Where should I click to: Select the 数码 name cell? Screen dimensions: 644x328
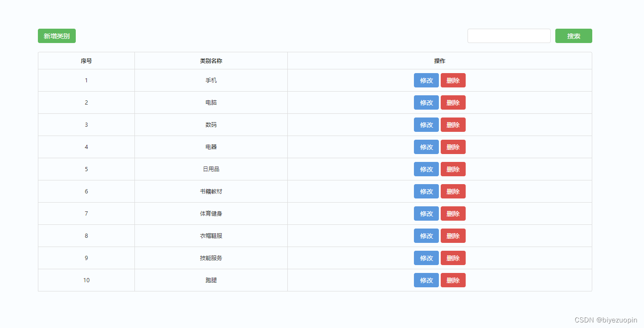211,125
